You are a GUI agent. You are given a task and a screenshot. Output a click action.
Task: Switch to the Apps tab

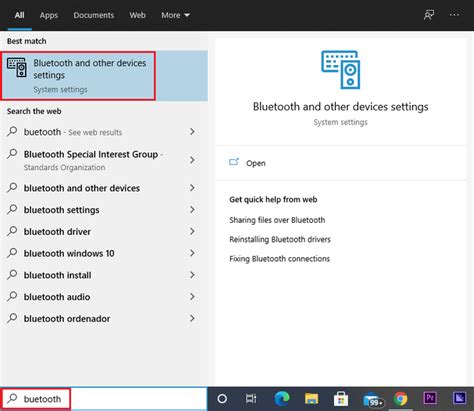[49, 15]
